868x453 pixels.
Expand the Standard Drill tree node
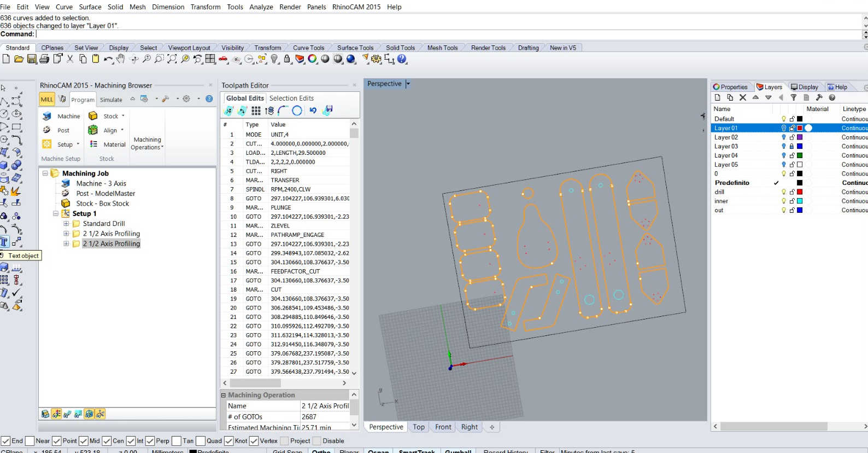pyautogui.click(x=66, y=224)
